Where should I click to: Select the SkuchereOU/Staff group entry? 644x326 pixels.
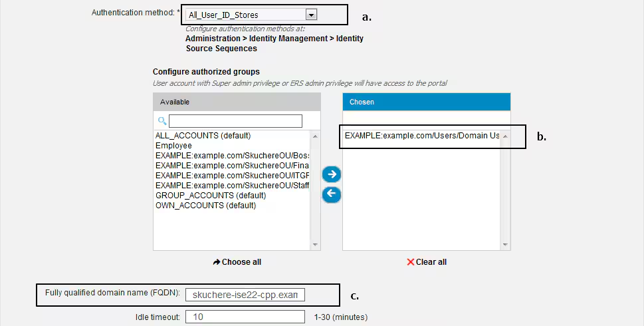pyautogui.click(x=232, y=186)
